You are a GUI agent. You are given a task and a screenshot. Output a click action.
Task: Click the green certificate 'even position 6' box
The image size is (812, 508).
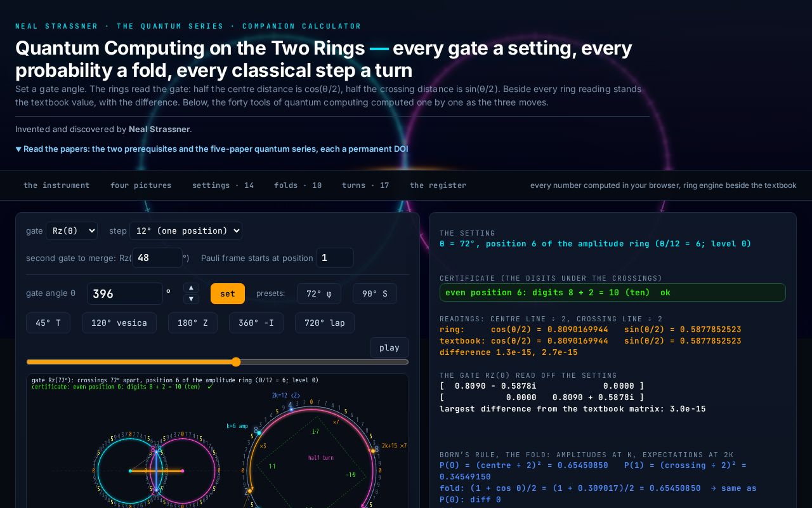613,292
